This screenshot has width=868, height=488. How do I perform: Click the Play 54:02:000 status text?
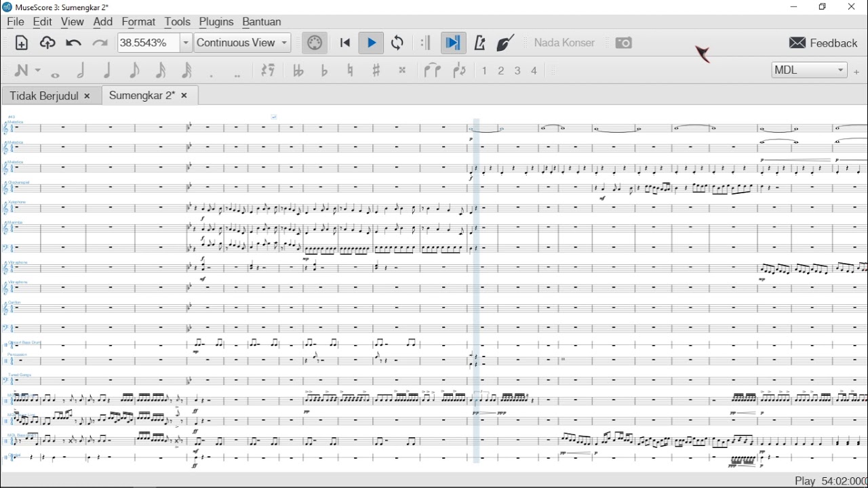pos(831,481)
